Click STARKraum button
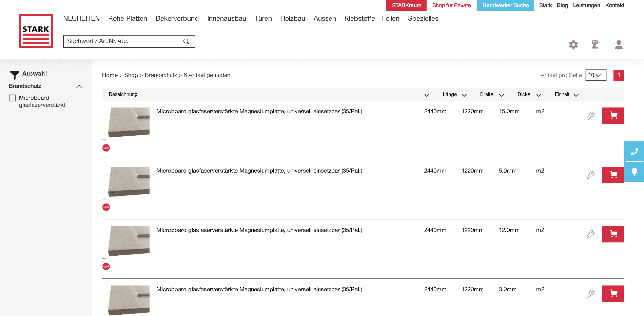The height and width of the screenshot is (316, 644). 406,5
